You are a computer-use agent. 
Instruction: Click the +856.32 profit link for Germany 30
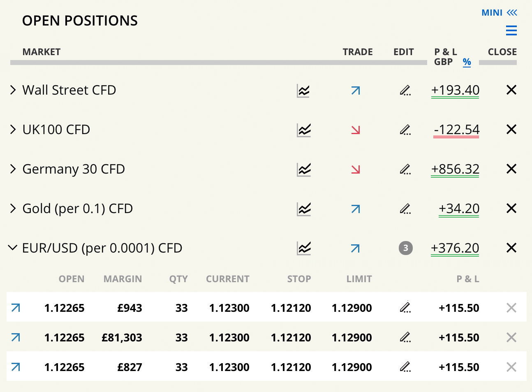(x=455, y=169)
